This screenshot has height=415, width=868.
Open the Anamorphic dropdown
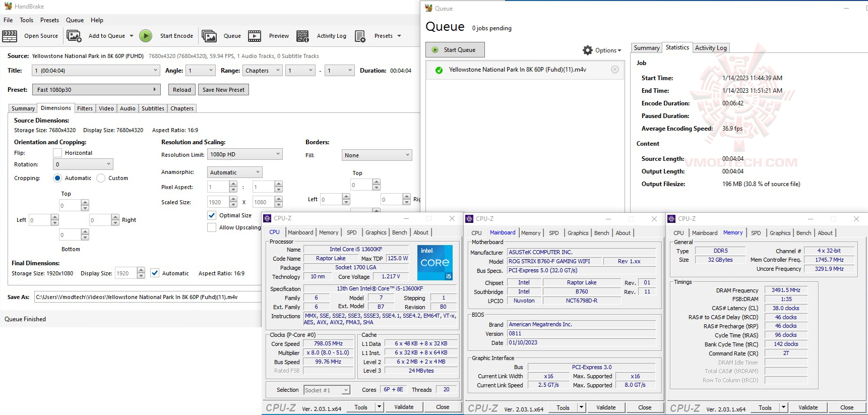[x=235, y=172]
